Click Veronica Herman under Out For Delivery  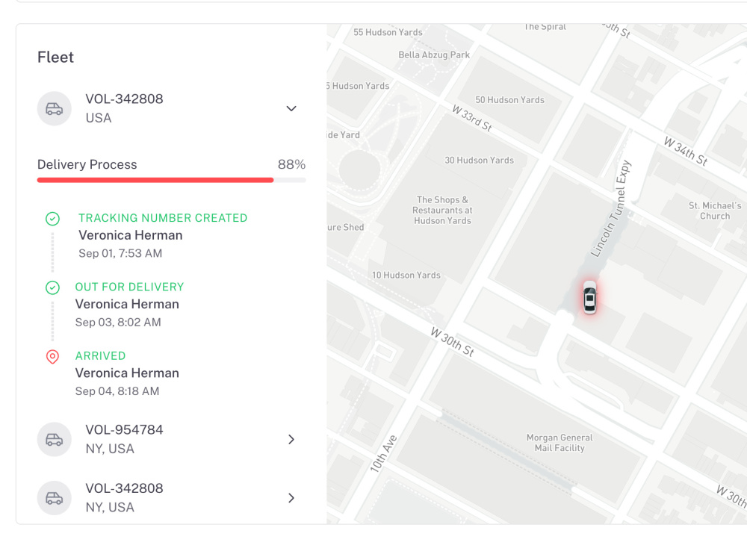pos(127,305)
